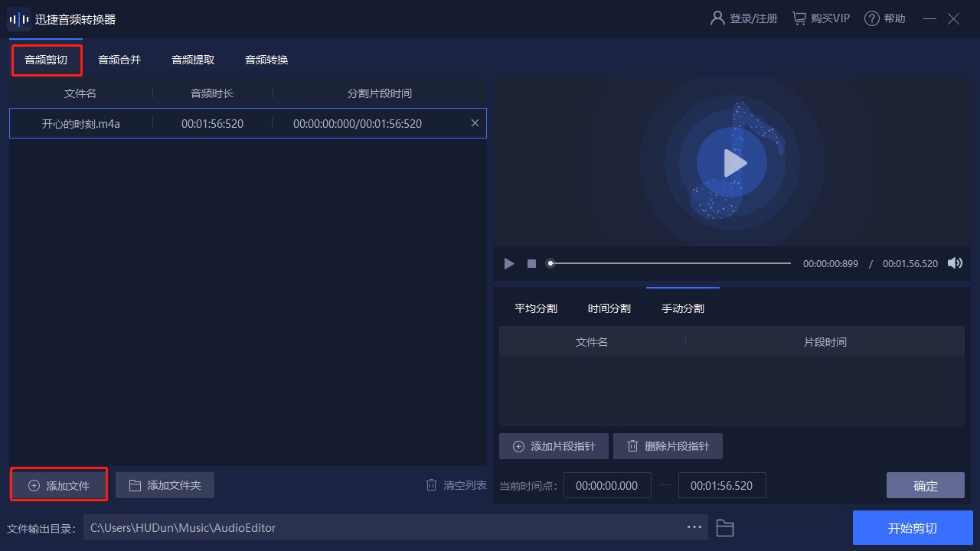Open the output path ellipsis menu
Viewport: 980px width, 551px height.
click(694, 527)
